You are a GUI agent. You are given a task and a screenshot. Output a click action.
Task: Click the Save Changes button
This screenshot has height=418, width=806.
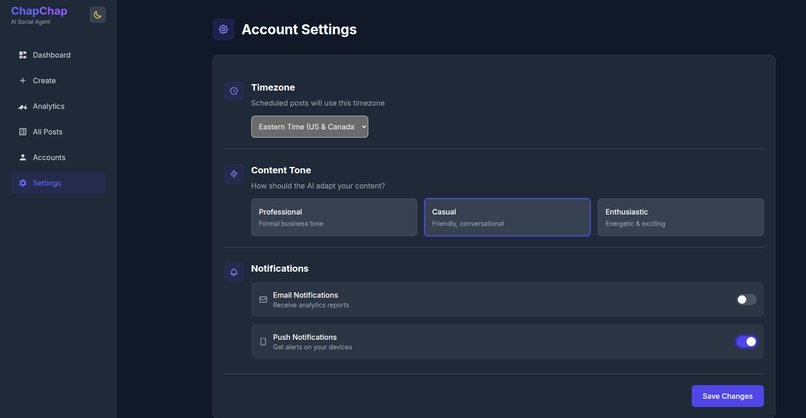pyautogui.click(x=727, y=396)
